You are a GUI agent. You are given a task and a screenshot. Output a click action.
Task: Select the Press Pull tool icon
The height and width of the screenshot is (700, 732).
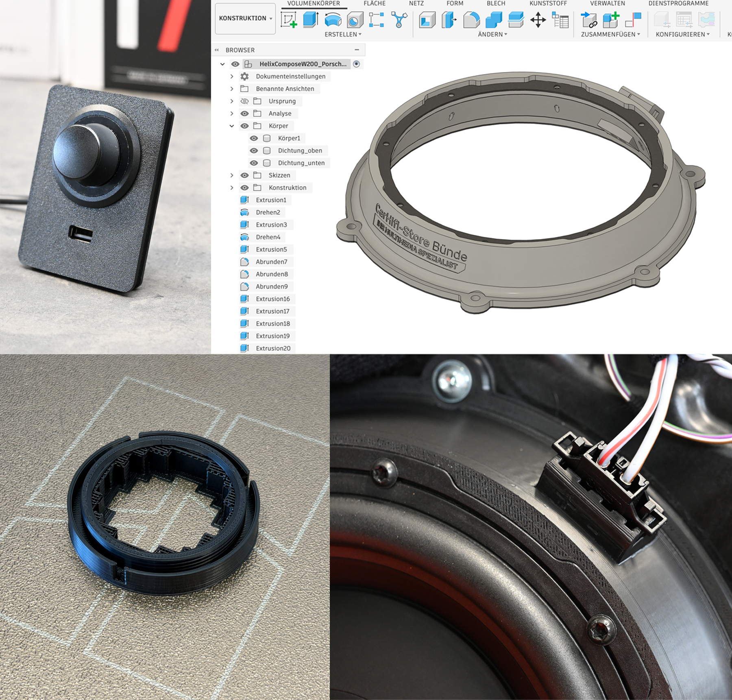coord(449,20)
